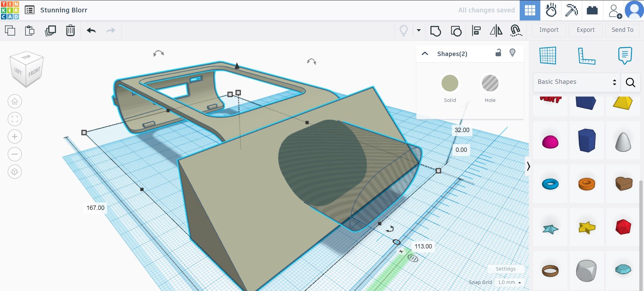Activate the Mirror tool
This screenshot has height=291, width=644.
tap(496, 31)
